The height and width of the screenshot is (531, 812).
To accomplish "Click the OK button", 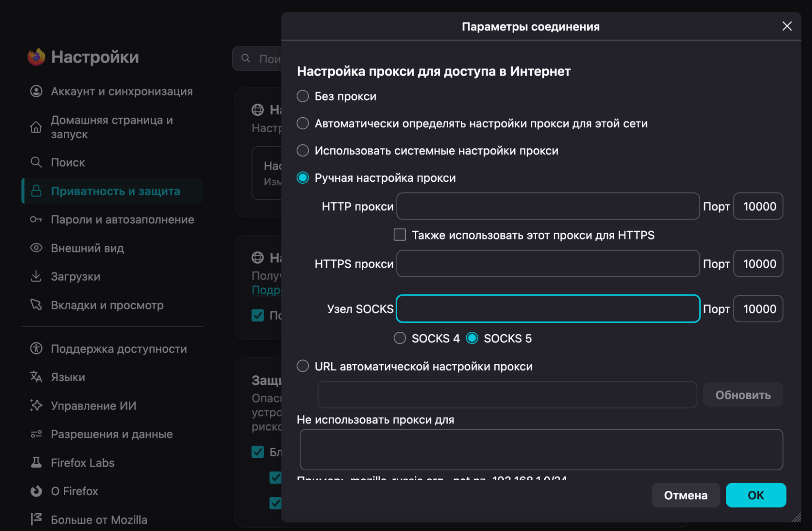I will [756, 495].
